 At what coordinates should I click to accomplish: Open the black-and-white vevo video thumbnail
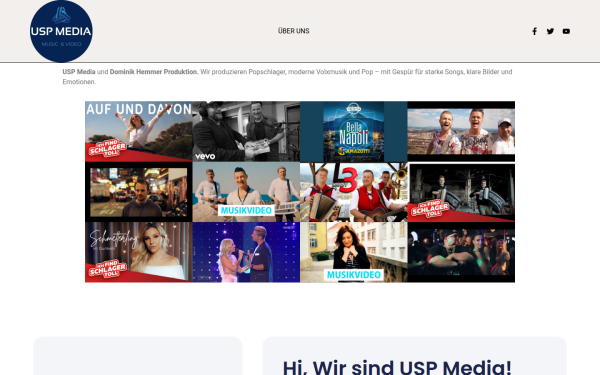[x=246, y=131]
